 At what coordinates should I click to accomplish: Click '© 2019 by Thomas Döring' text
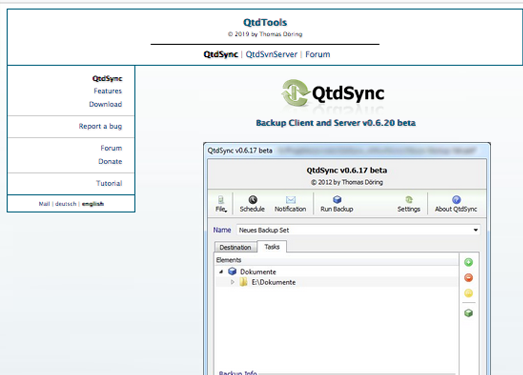coord(265,34)
